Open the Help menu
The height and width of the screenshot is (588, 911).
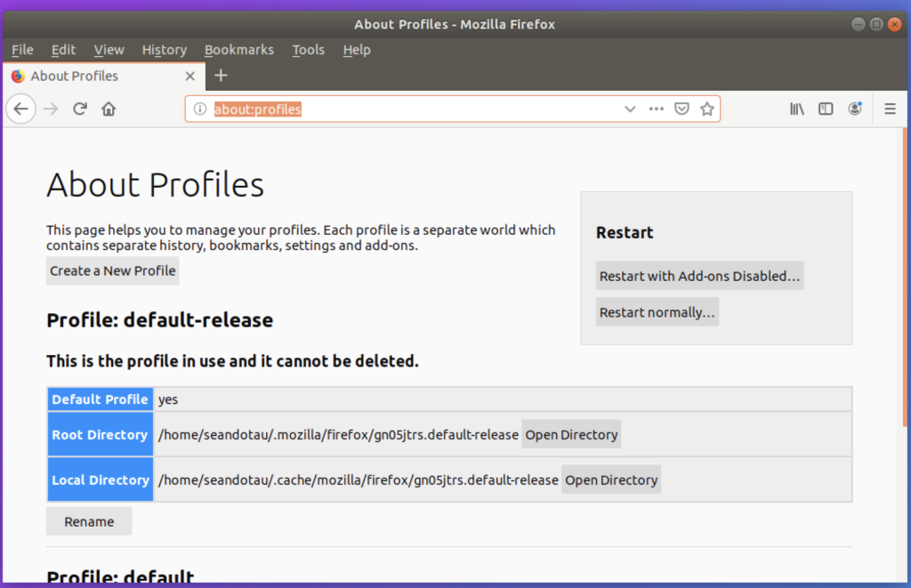pyautogui.click(x=357, y=50)
